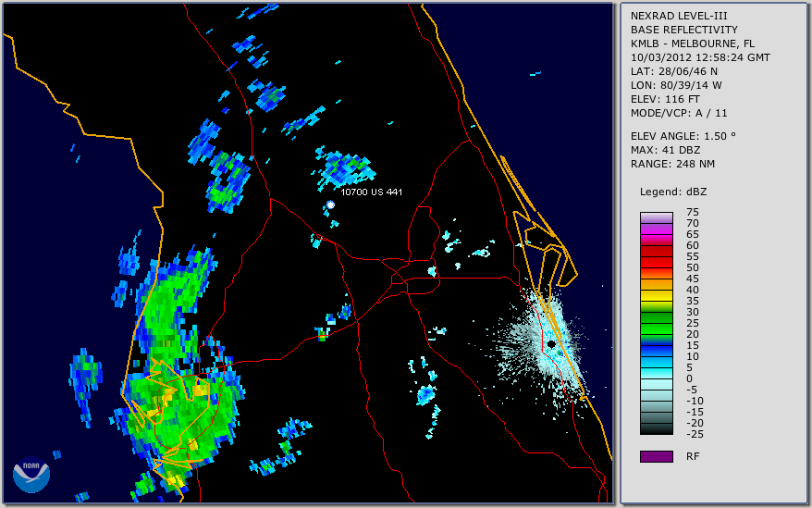Click the 'MAX: 41 DBZ' line
This screenshot has height=508, width=812.
coord(665,150)
